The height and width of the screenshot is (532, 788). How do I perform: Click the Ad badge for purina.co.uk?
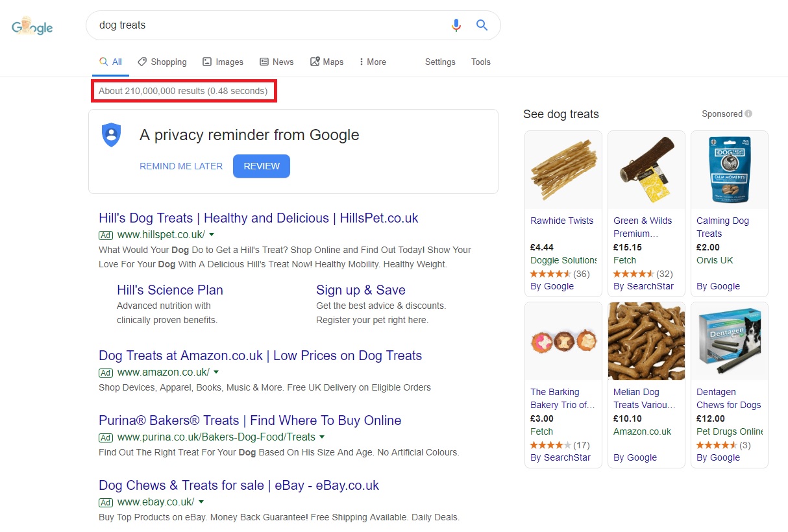(x=106, y=437)
